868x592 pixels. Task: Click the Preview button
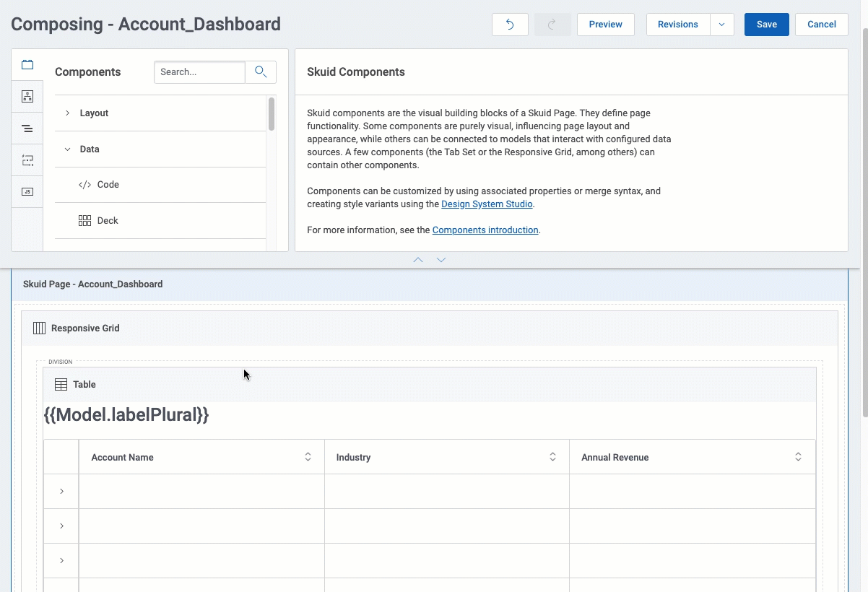click(x=606, y=25)
